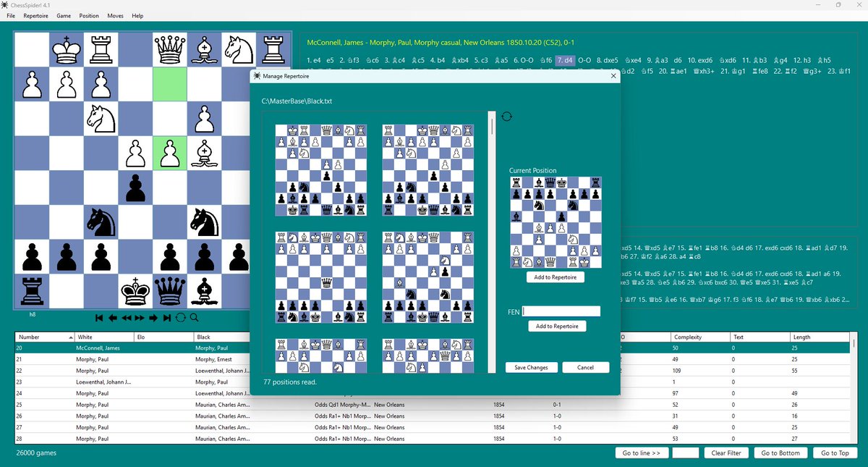
Task: Click move '8. dxe5' in the notation
Action: [x=607, y=61]
